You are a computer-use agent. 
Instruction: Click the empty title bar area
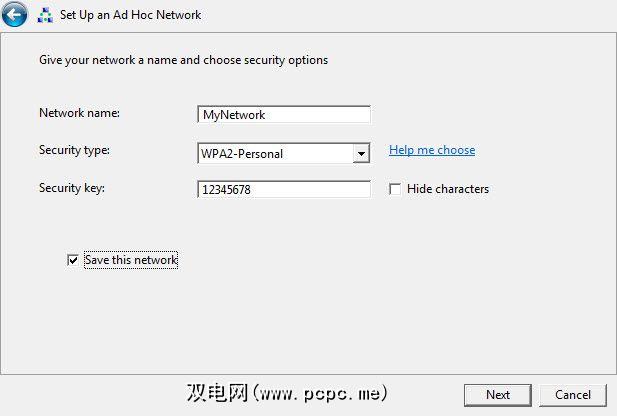(400, 15)
